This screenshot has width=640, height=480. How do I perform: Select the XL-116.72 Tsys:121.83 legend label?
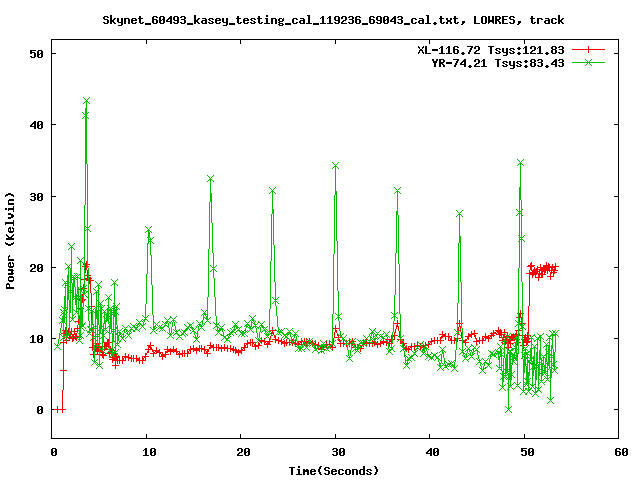(x=491, y=50)
